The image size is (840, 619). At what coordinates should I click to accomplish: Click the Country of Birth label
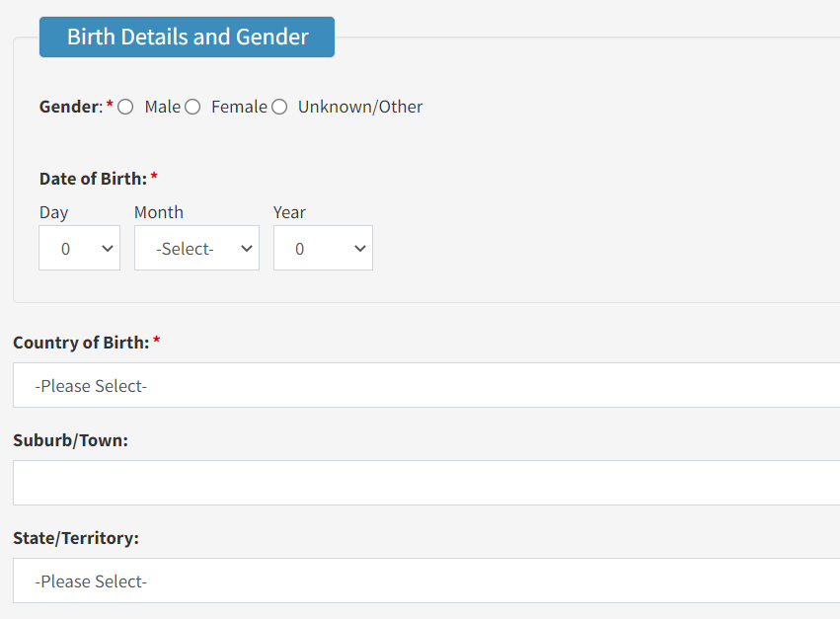(x=81, y=343)
